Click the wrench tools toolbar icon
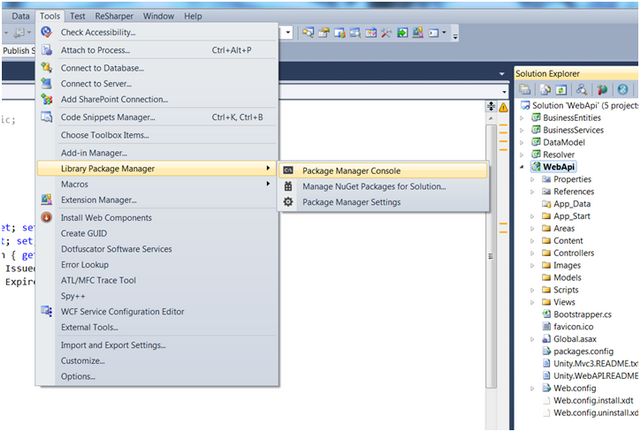 [x=386, y=33]
